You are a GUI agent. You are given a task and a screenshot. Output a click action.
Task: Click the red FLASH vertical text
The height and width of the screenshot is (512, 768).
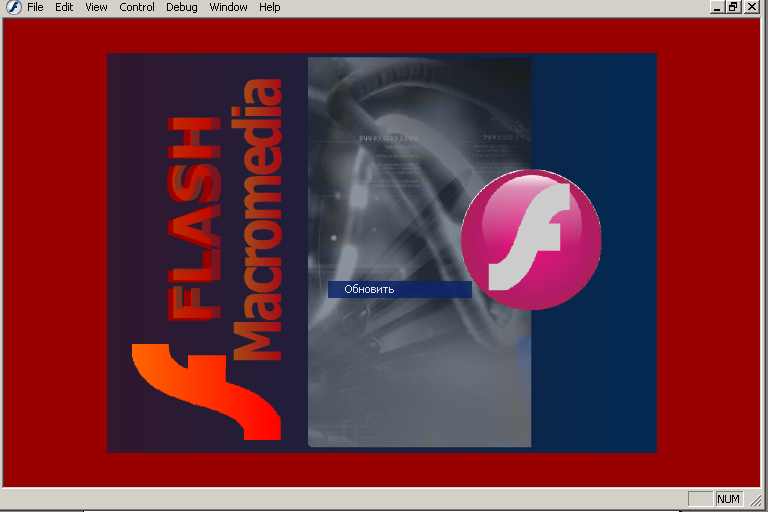[195, 219]
